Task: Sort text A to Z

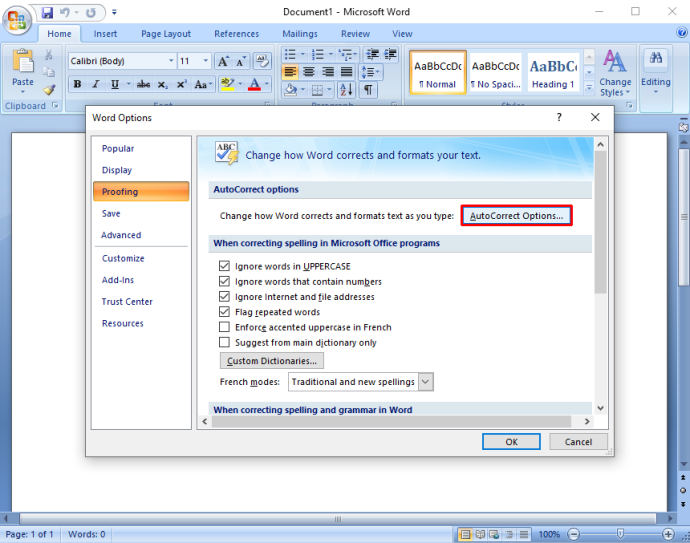Action: (x=347, y=90)
